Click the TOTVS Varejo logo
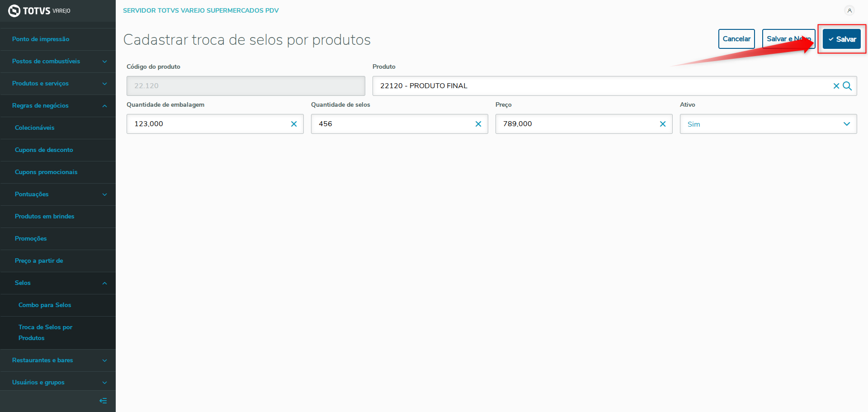Image resolution: width=868 pixels, height=412 pixels. (x=39, y=11)
